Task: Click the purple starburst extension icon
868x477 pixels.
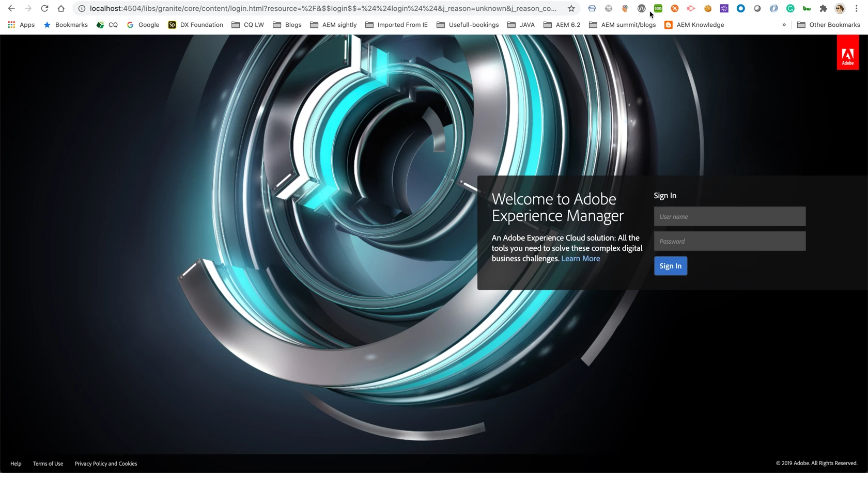Action: point(724,8)
